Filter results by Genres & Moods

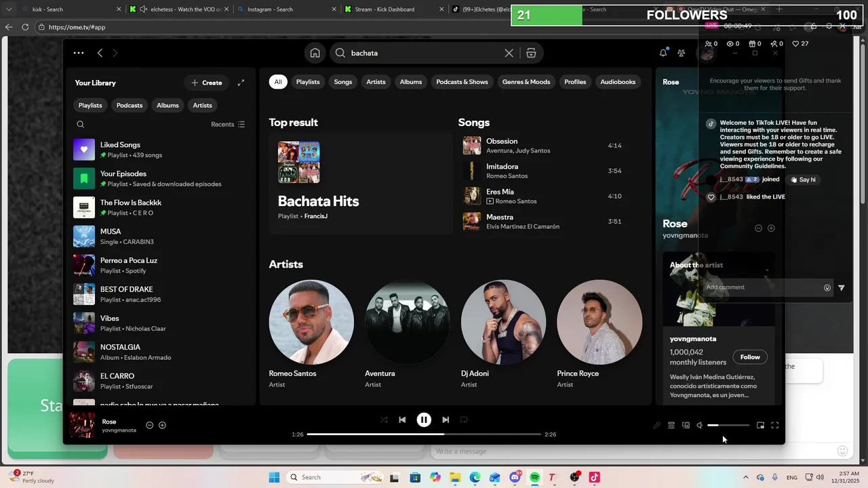pyautogui.click(x=526, y=81)
